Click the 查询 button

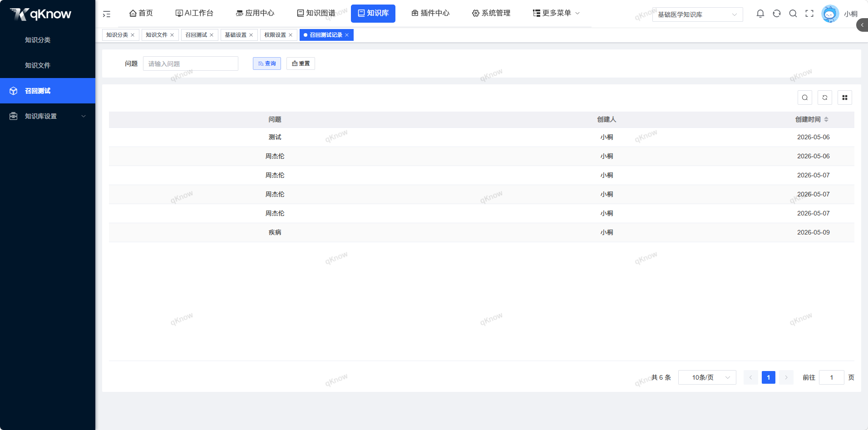pyautogui.click(x=267, y=64)
